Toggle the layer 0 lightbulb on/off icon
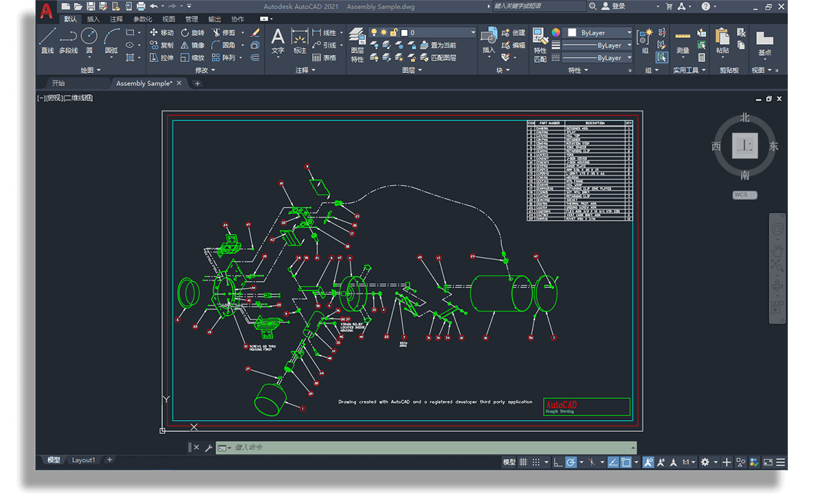This screenshot has height=504, width=825. [374, 32]
